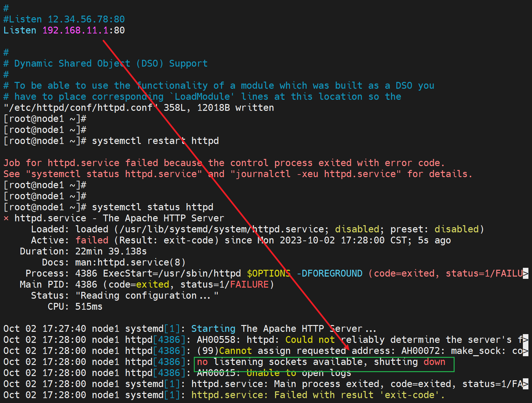Open the man:httpd.service(8) docs reference
Viewport: 532px width, 403px height.
[130, 263]
